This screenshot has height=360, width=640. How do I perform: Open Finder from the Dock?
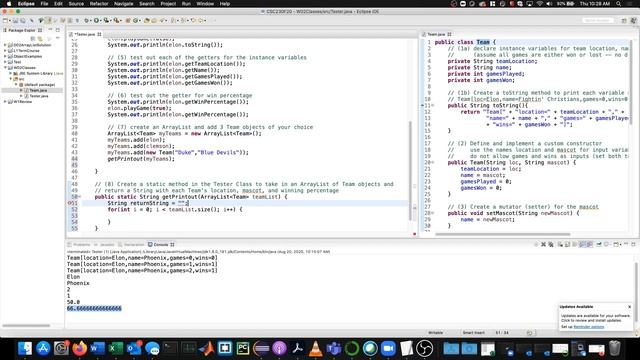25,348
